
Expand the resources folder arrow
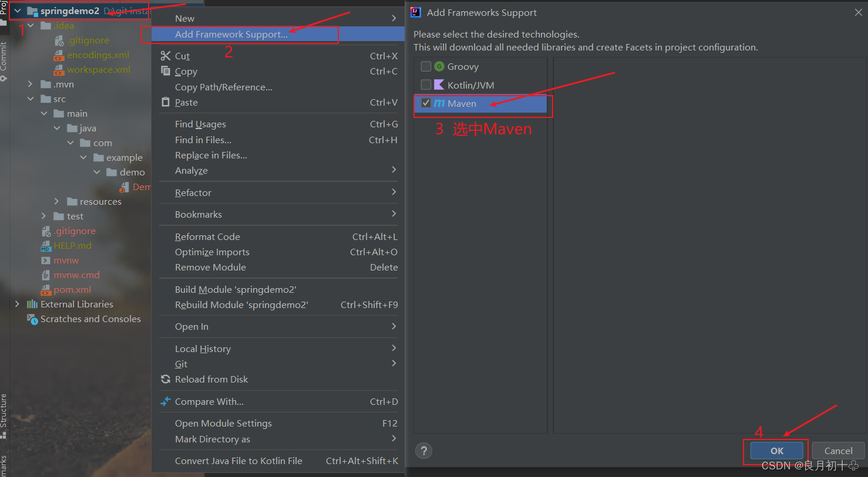pyautogui.click(x=57, y=201)
